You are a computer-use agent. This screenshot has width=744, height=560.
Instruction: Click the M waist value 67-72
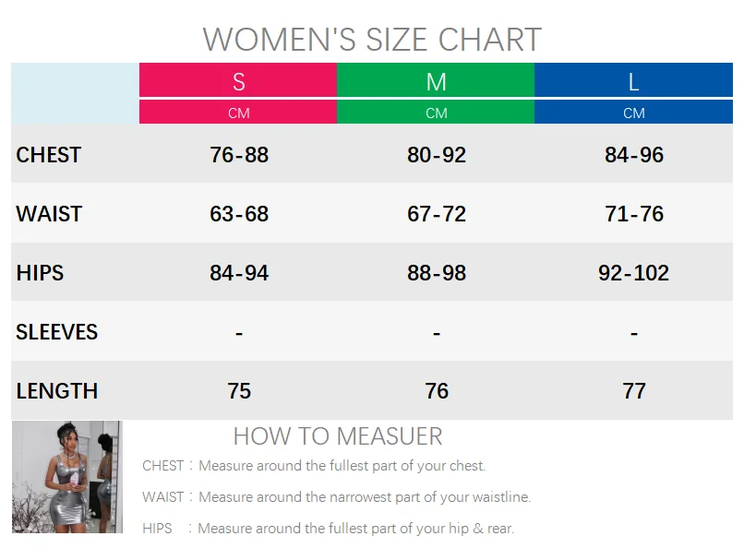pyautogui.click(x=437, y=214)
